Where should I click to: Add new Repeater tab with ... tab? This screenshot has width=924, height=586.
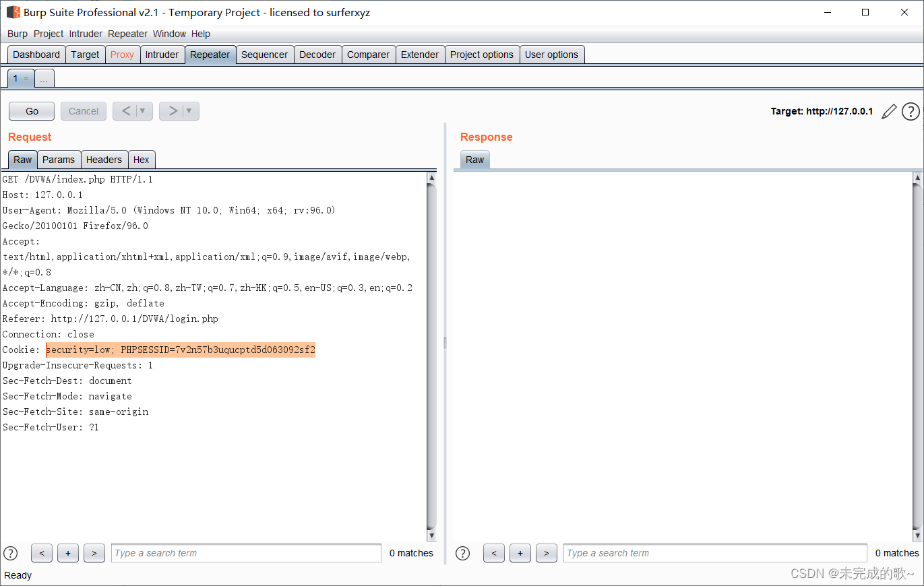(44, 79)
